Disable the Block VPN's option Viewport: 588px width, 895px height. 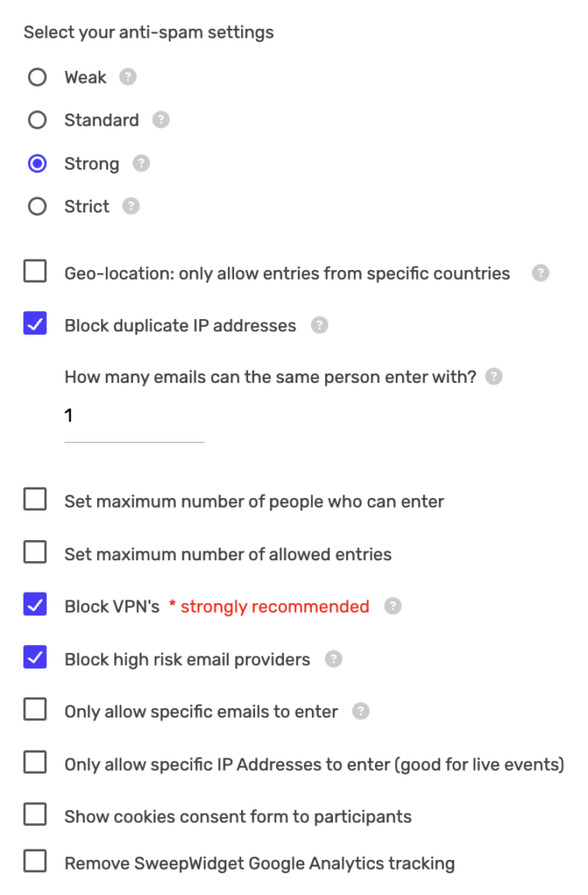[x=35, y=604]
